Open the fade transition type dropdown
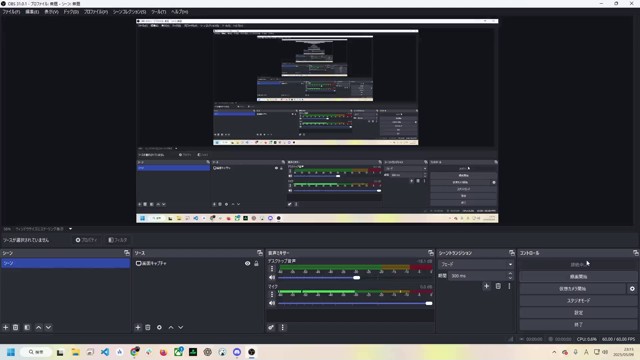The height and width of the screenshot is (360, 640). 476,264
